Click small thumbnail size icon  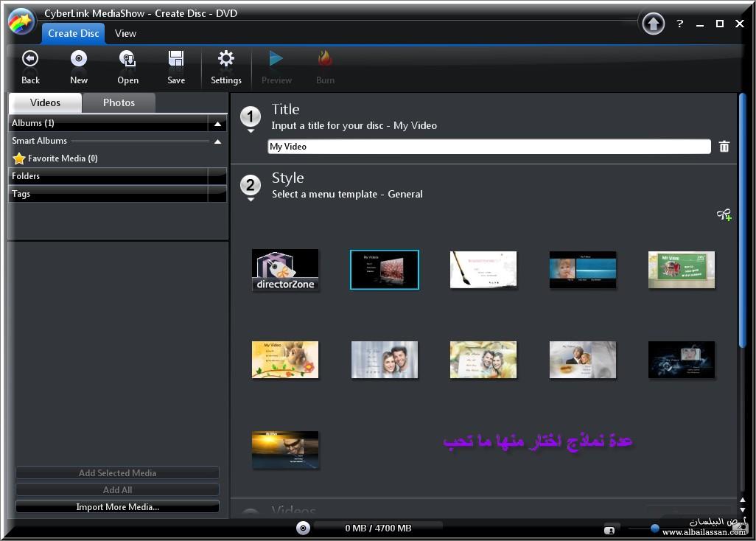pos(609,531)
